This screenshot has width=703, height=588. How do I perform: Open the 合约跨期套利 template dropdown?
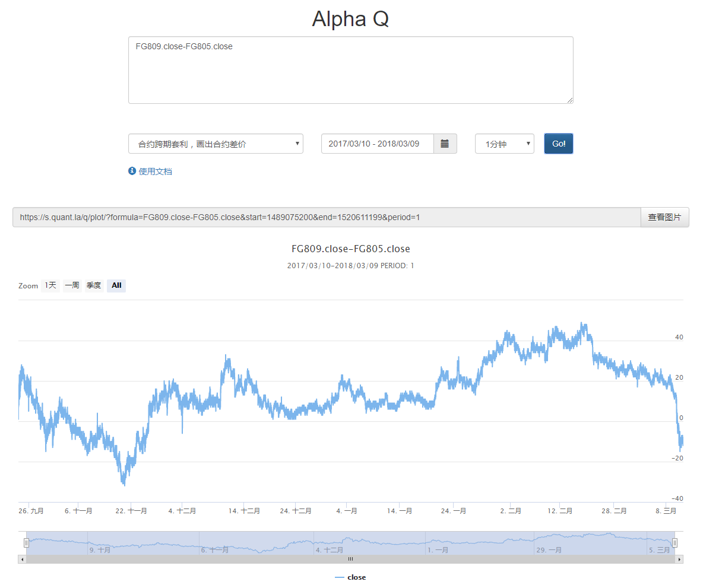(216, 144)
